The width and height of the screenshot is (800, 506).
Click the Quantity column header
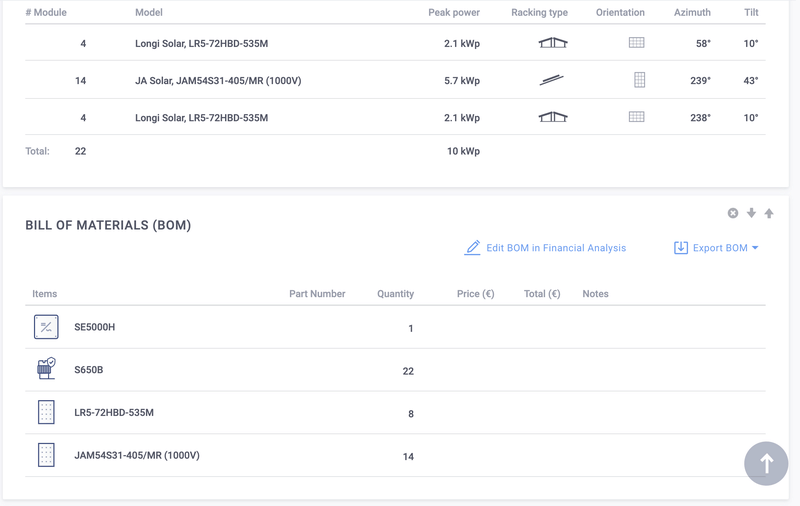click(x=395, y=294)
